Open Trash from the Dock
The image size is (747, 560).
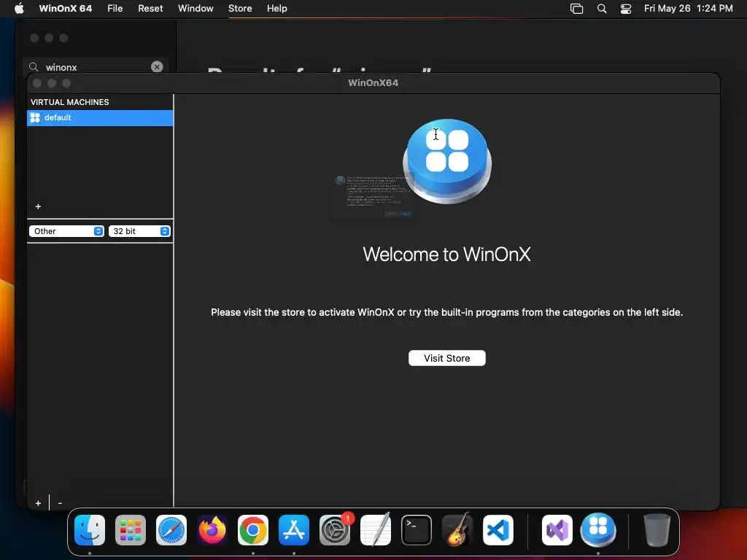point(657,530)
